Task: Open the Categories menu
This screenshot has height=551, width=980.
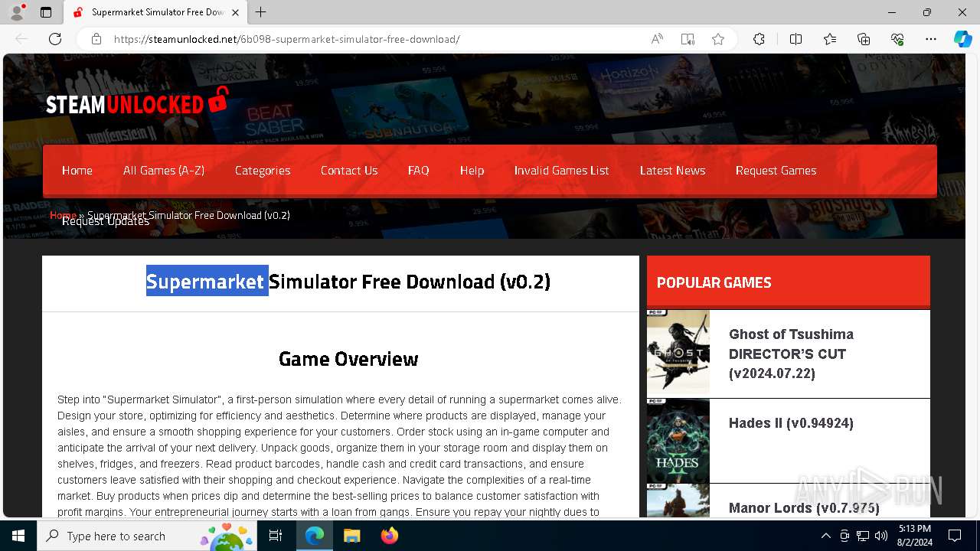Action: coord(263,171)
